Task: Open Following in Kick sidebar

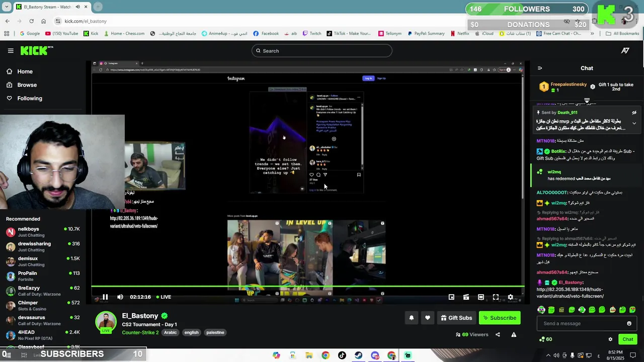Action: (25, 99)
